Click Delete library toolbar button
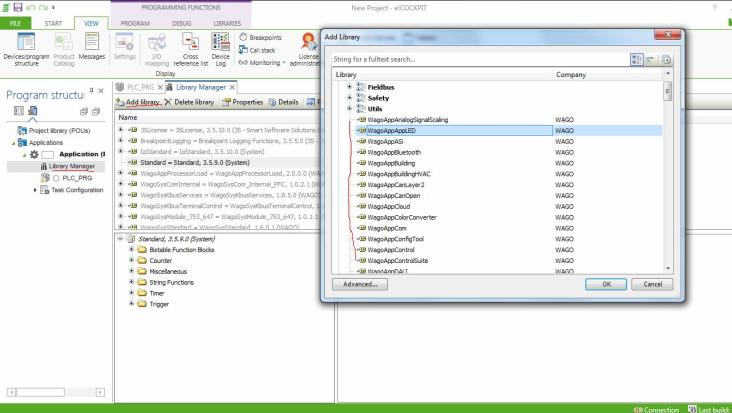Screen dimensions: 732x413 click(189, 102)
